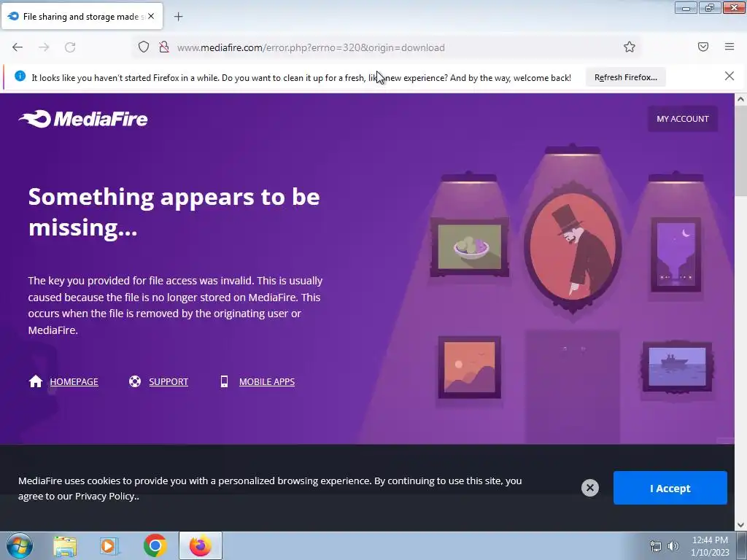
Task: Click the 'Something appears to be missing...' heading
Action: pos(174,212)
